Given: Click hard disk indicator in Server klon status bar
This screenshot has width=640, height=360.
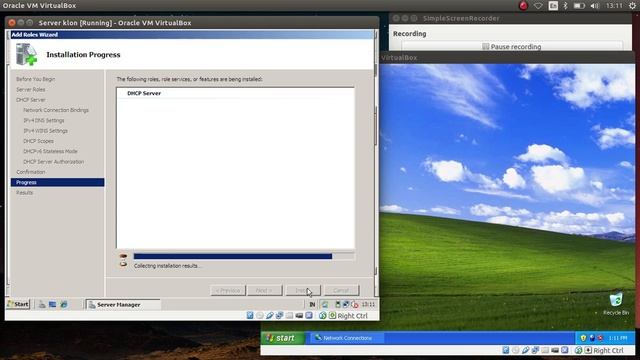Looking at the screenshot, I should click(250, 316).
